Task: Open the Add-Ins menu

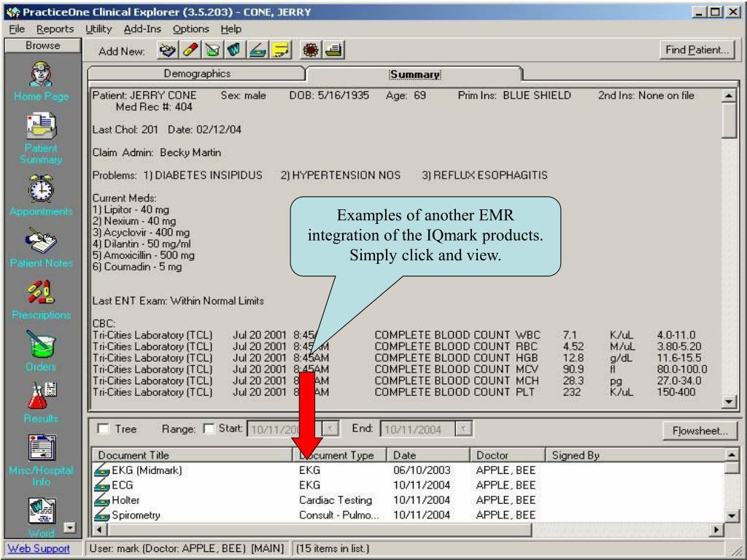Action: pos(142,29)
